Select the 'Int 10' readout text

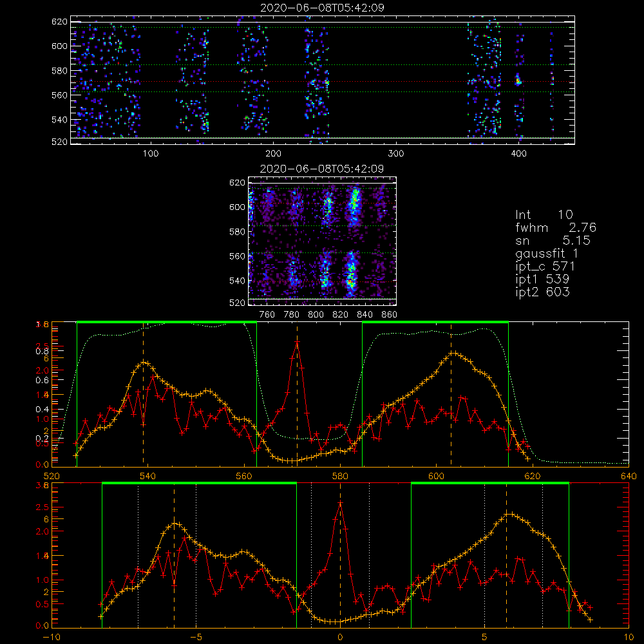pos(544,215)
